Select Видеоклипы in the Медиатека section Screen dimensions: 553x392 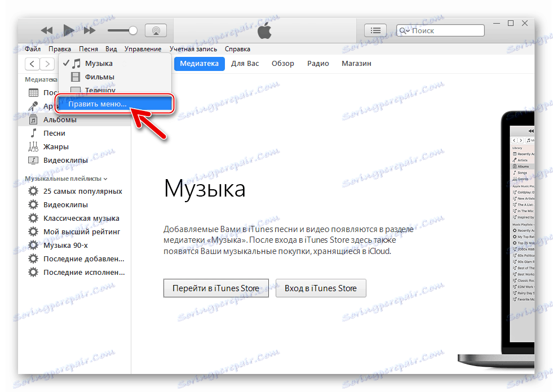[x=74, y=161]
